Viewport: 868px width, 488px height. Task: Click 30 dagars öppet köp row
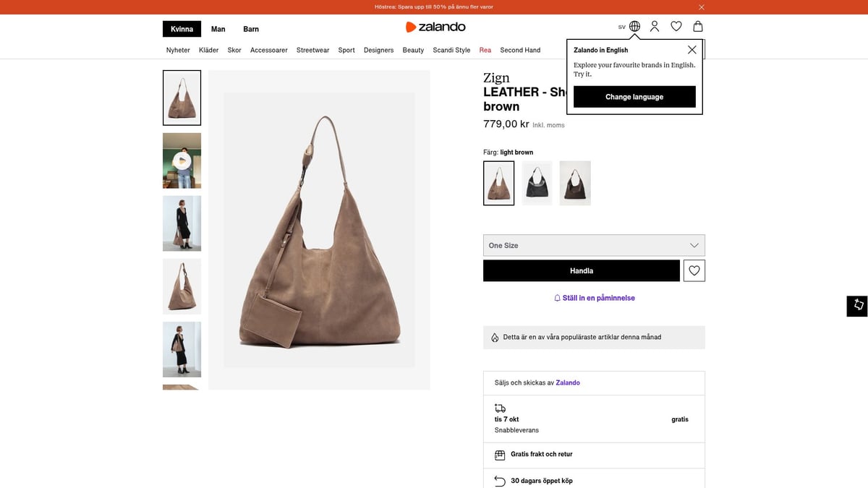click(594, 479)
